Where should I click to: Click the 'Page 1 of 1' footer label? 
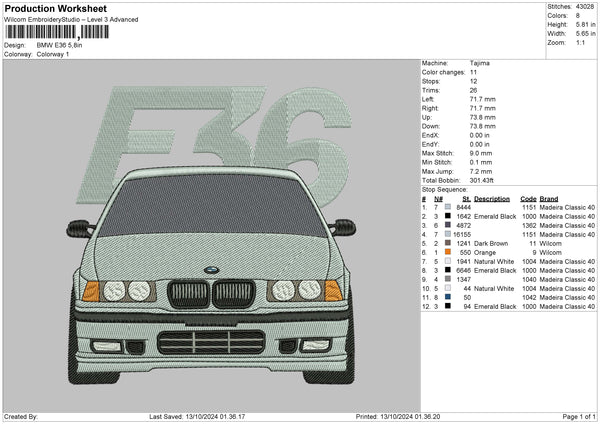[x=579, y=416]
